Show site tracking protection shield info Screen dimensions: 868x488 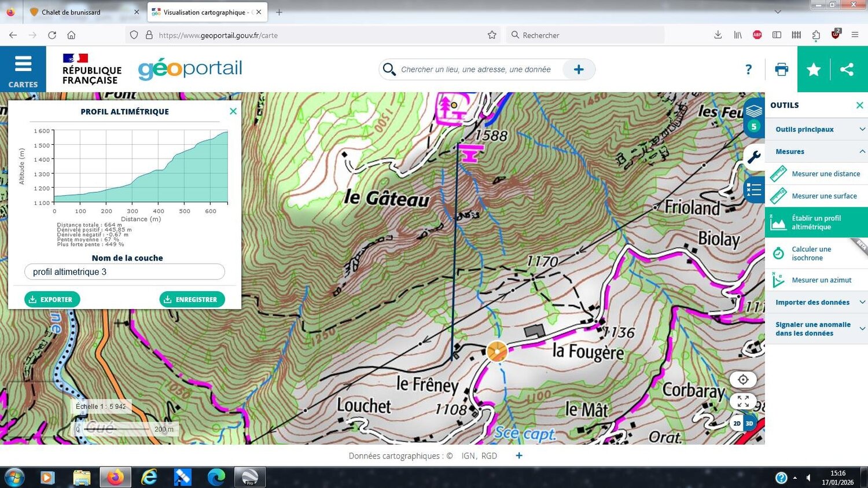coord(134,35)
